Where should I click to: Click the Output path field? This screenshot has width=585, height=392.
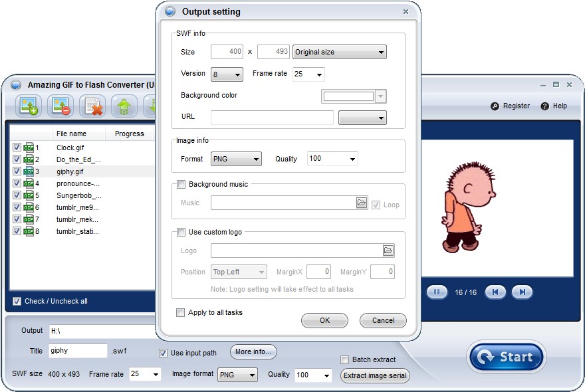[x=102, y=331]
